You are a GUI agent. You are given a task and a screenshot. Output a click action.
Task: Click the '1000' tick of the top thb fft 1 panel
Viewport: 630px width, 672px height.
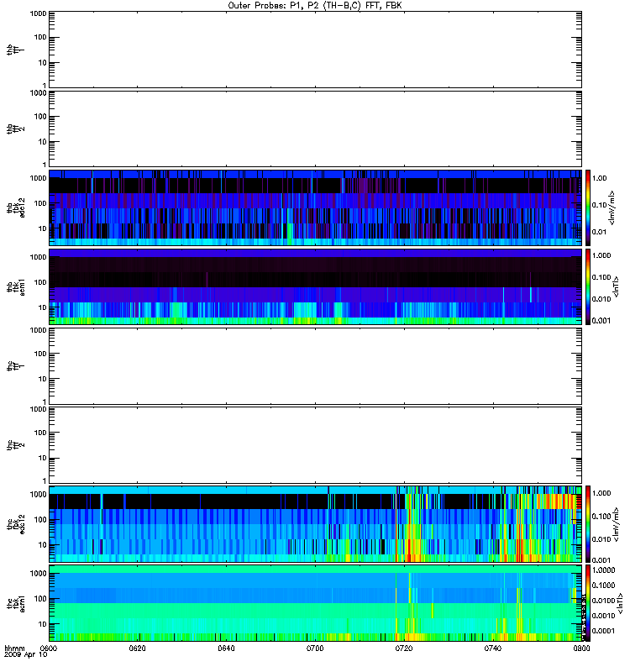click(x=38, y=13)
